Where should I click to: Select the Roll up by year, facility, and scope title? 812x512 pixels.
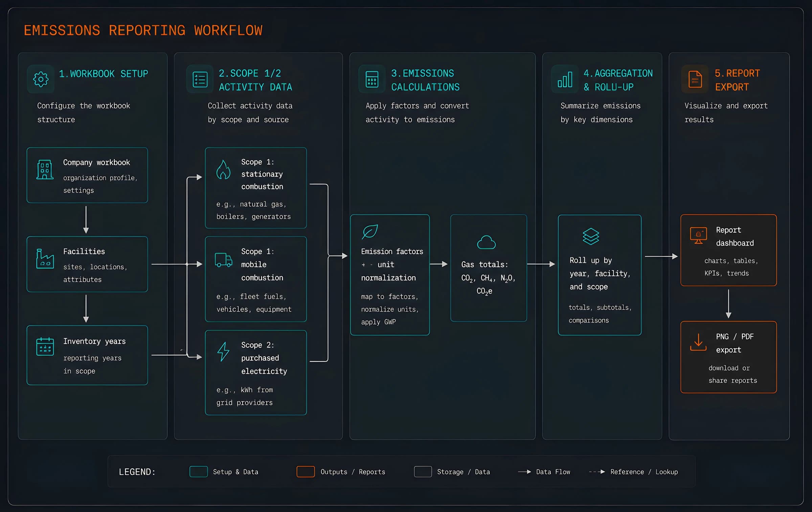(600, 273)
